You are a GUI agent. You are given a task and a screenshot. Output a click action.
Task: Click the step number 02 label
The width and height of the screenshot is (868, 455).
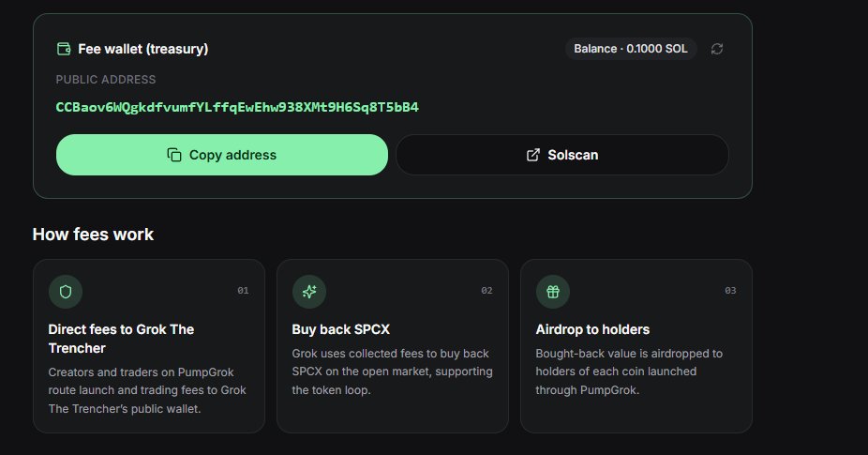[486, 291]
